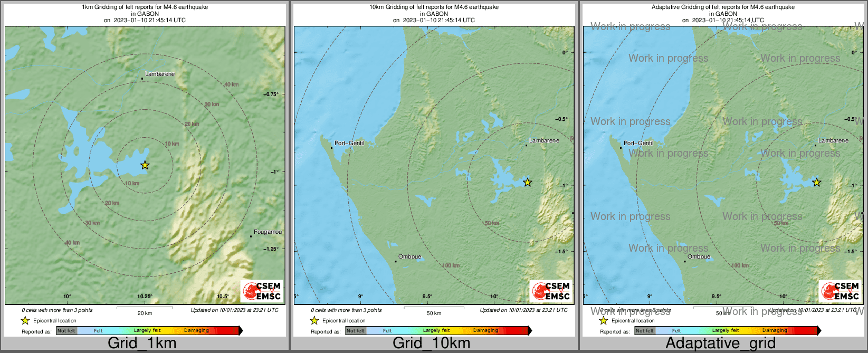Click the CSEM EMSC logo on the 1km map
The image size is (868, 353).
[x=262, y=291]
